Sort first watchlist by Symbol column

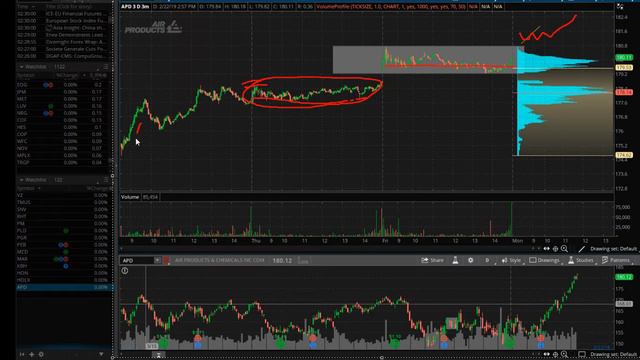point(26,76)
